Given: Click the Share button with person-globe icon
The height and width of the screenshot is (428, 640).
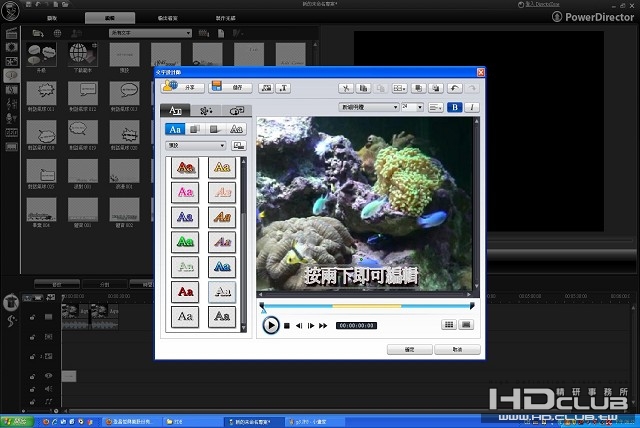Looking at the screenshot, I should (182, 87).
